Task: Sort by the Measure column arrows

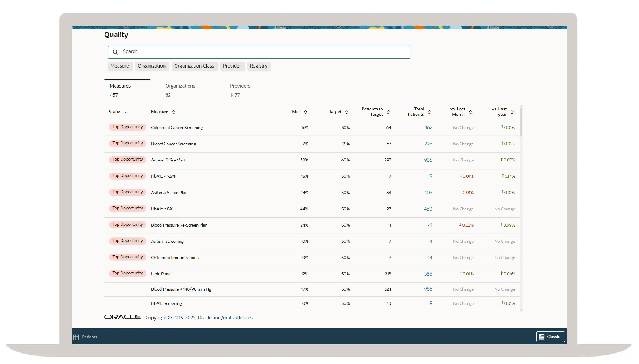Action: tap(174, 112)
